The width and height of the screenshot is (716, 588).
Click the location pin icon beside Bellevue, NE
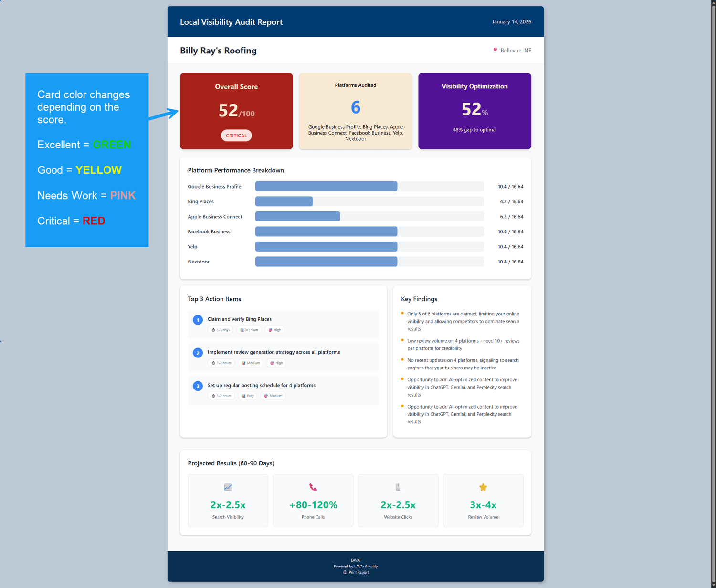[495, 50]
